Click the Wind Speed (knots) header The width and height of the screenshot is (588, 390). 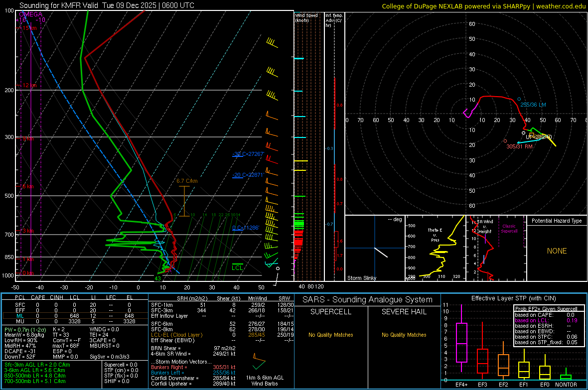click(306, 17)
